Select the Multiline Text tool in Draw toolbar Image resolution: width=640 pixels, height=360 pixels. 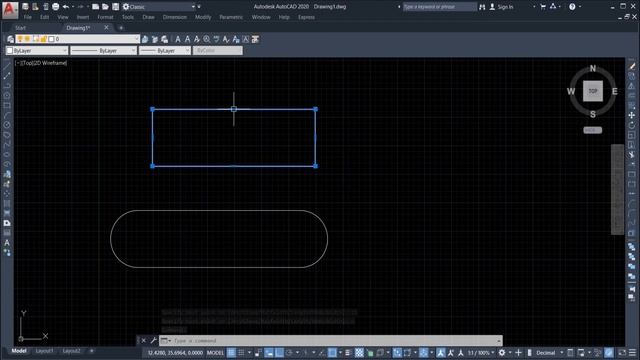pos(7,242)
